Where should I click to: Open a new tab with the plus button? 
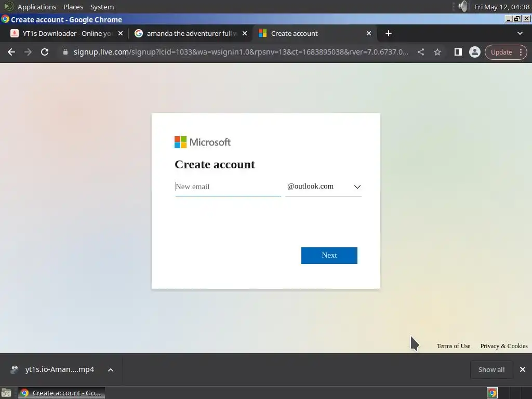pyautogui.click(x=389, y=33)
